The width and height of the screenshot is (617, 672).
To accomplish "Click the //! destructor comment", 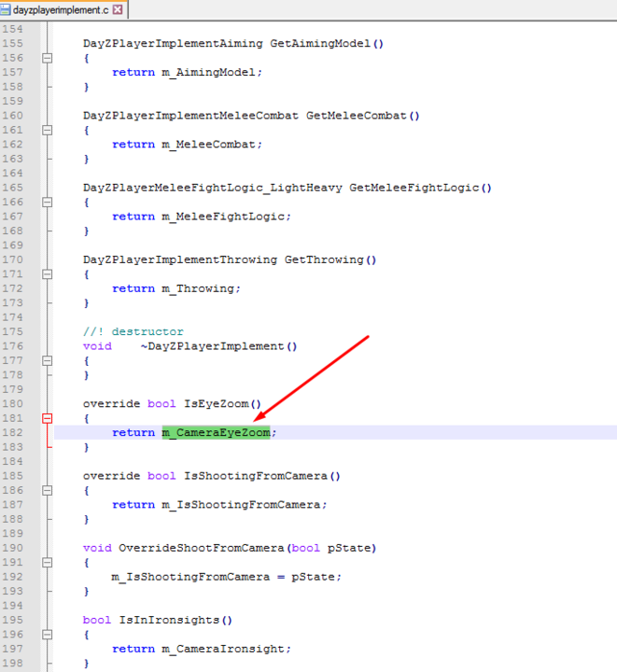I will point(133,331).
